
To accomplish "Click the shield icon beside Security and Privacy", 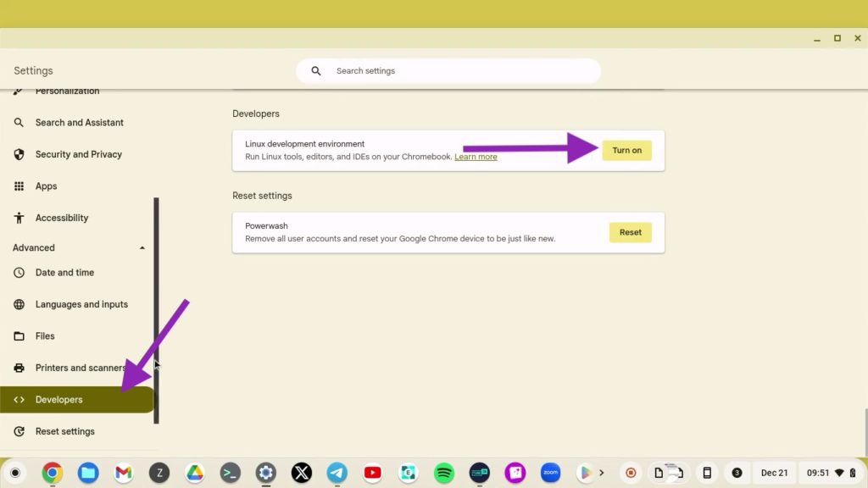I will (x=19, y=154).
